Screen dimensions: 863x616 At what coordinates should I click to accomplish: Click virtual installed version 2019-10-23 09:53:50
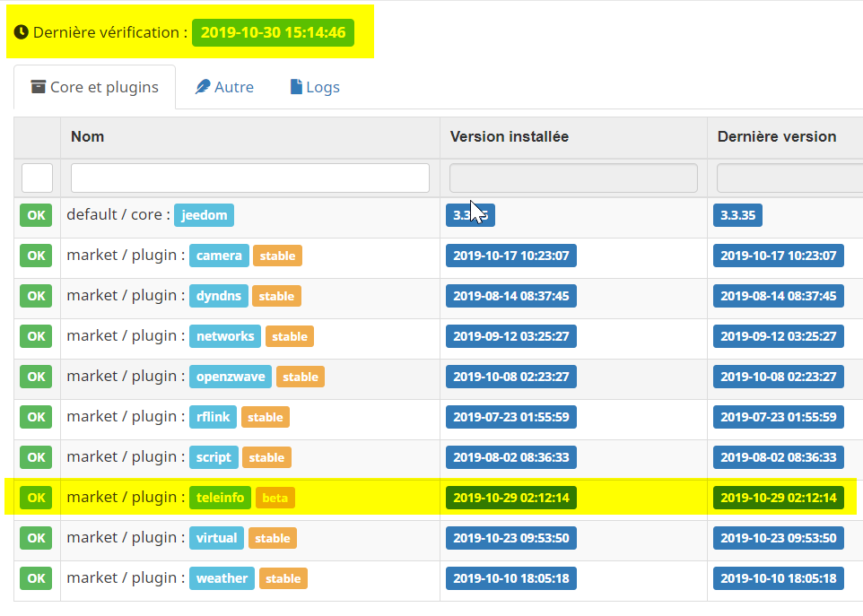(x=511, y=538)
